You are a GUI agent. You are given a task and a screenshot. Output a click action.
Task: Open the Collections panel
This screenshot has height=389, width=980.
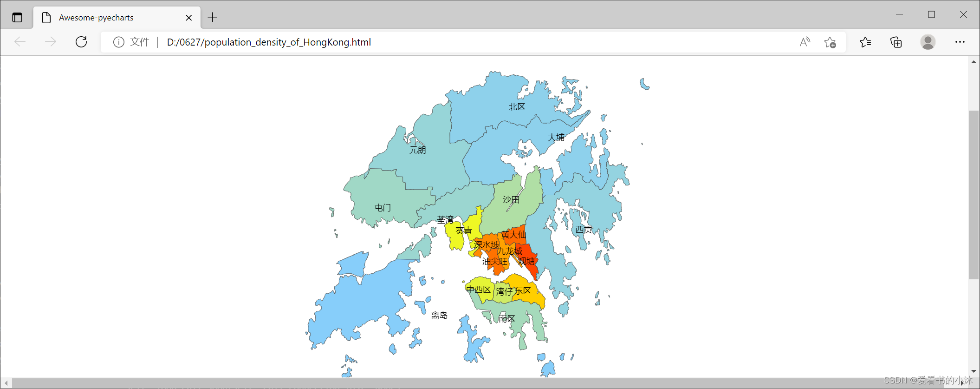coord(896,42)
